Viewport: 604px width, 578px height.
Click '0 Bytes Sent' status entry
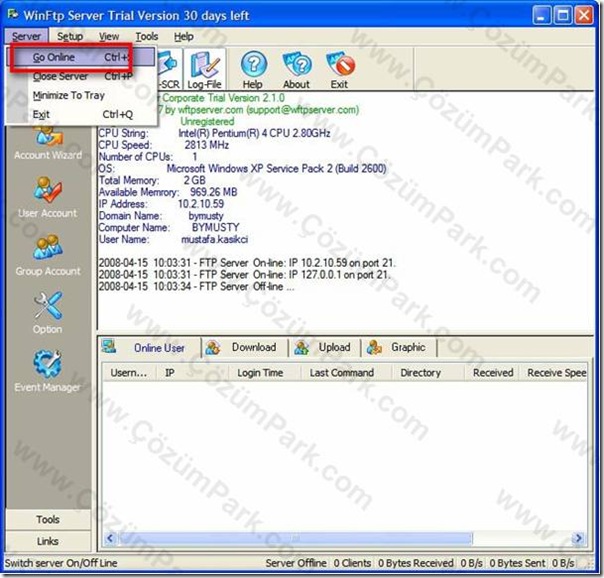coord(517,563)
